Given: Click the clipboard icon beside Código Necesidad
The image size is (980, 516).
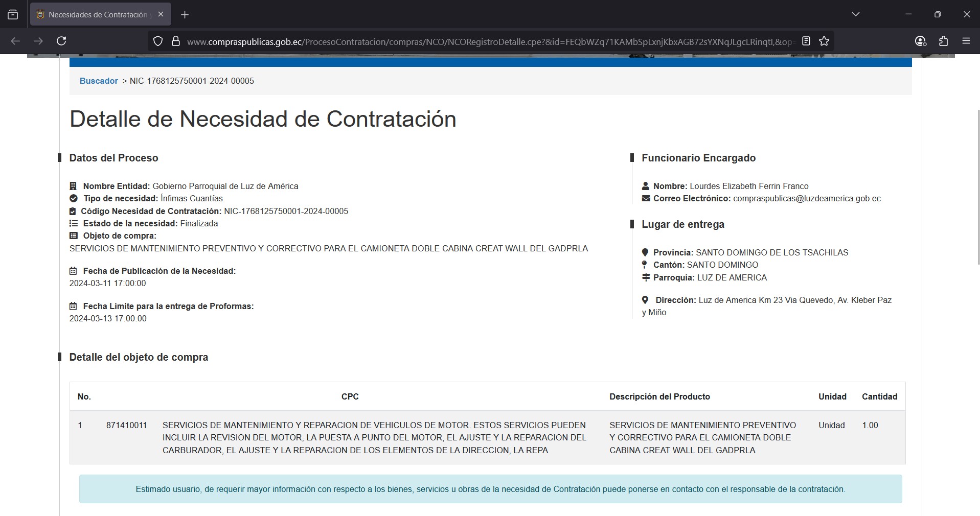Looking at the screenshot, I should [x=73, y=211].
